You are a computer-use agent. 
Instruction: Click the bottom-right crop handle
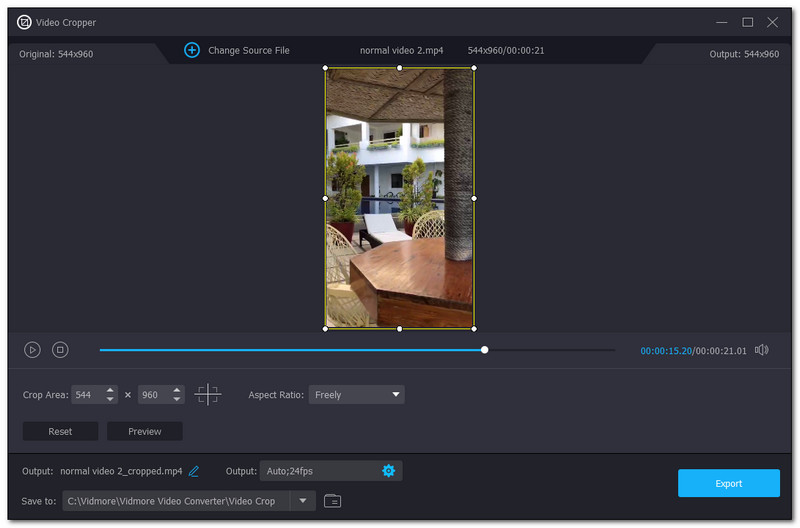pyautogui.click(x=474, y=329)
